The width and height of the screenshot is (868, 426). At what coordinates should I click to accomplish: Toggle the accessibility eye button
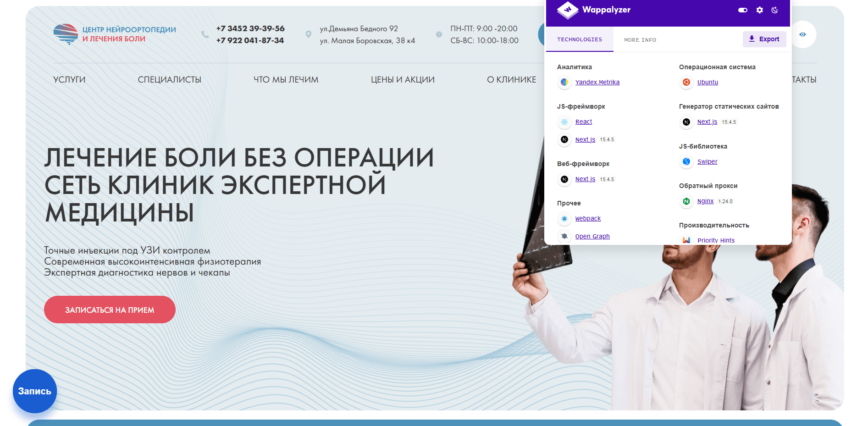click(x=802, y=34)
